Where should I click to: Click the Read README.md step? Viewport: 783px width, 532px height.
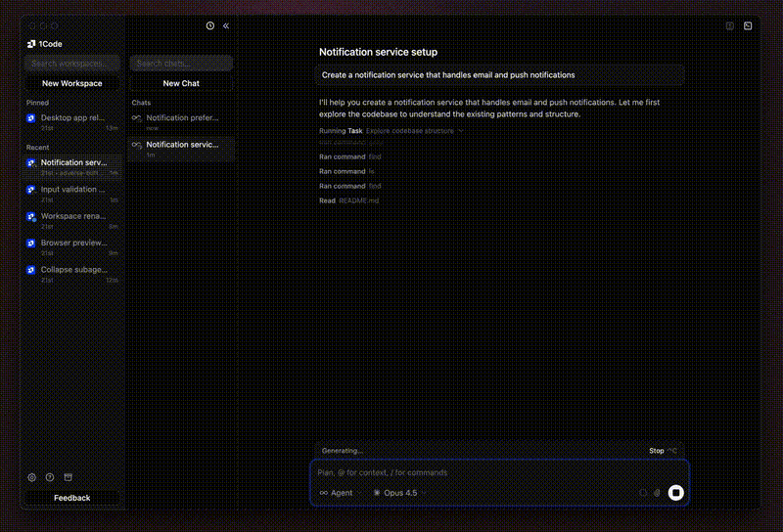click(349, 200)
